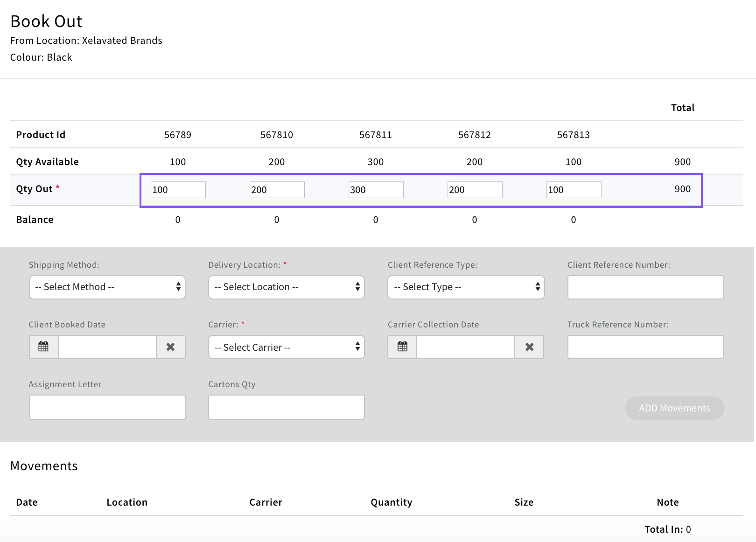This screenshot has height=542, width=756.
Task: Click into the Cartons Qty field
Action: 287,407
